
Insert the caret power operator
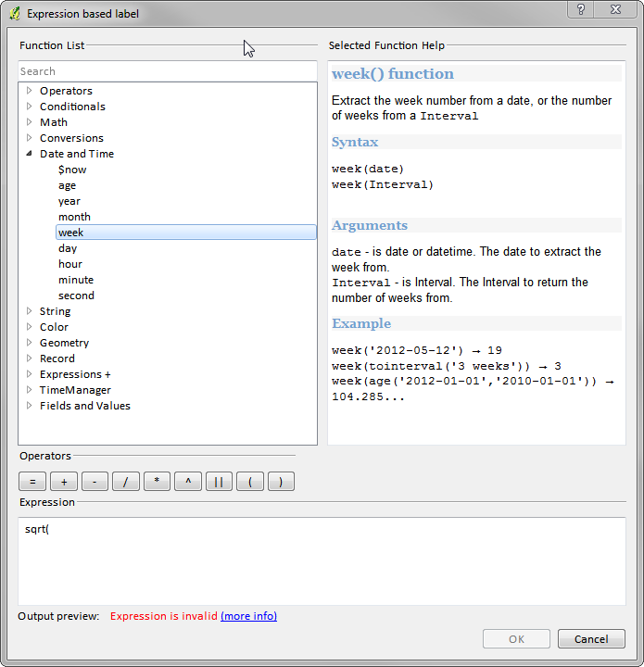coord(187,482)
